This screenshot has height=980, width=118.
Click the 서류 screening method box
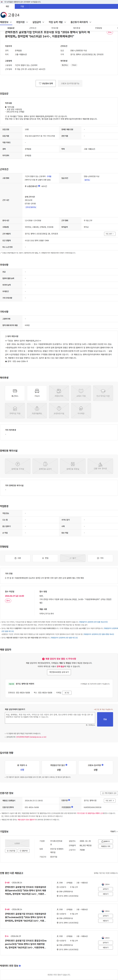pyautogui.click(x=17, y=558)
